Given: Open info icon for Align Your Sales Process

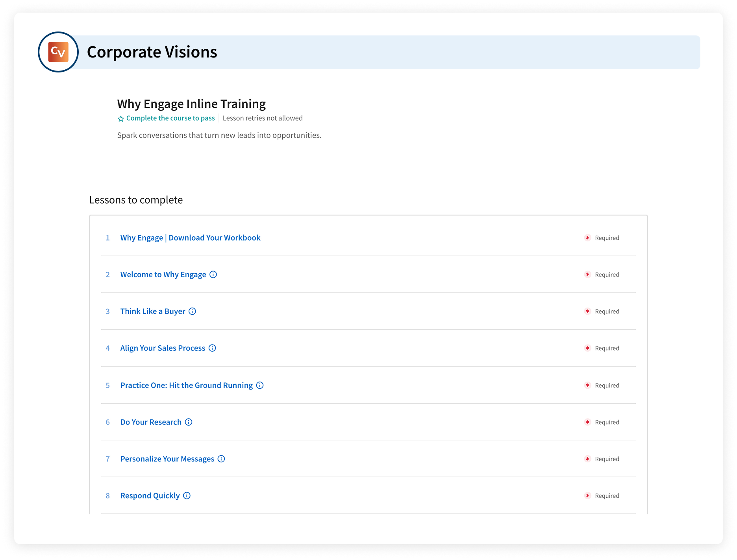Looking at the screenshot, I should (212, 348).
